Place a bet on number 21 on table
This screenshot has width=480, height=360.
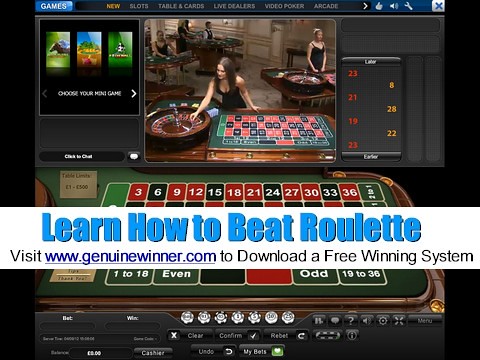click(x=254, y=192)
